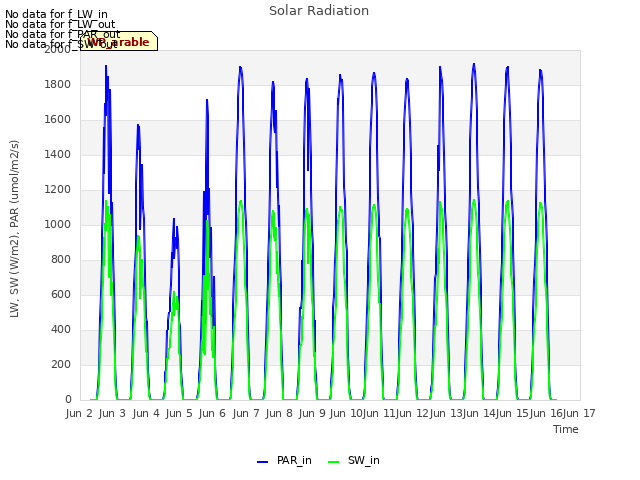The height and width of the screenshot is (480, 640).
Task: Click the June 7 SW_in green peak
Action: [x=241, y=201]
